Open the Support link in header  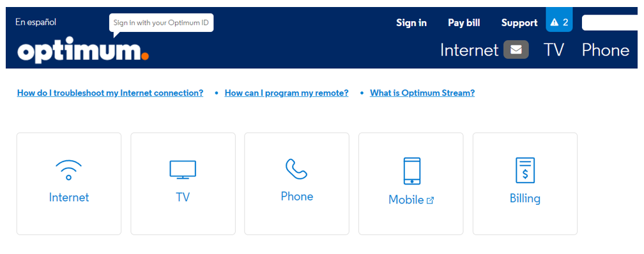519,23
